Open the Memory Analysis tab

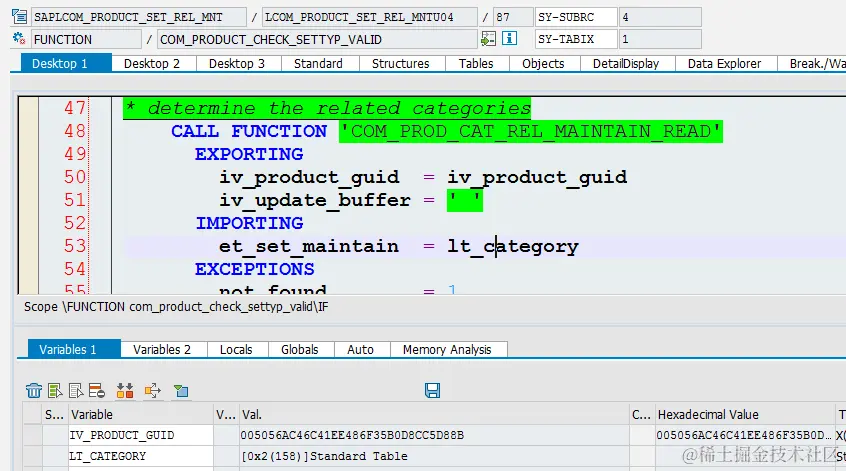pos(448,349)
